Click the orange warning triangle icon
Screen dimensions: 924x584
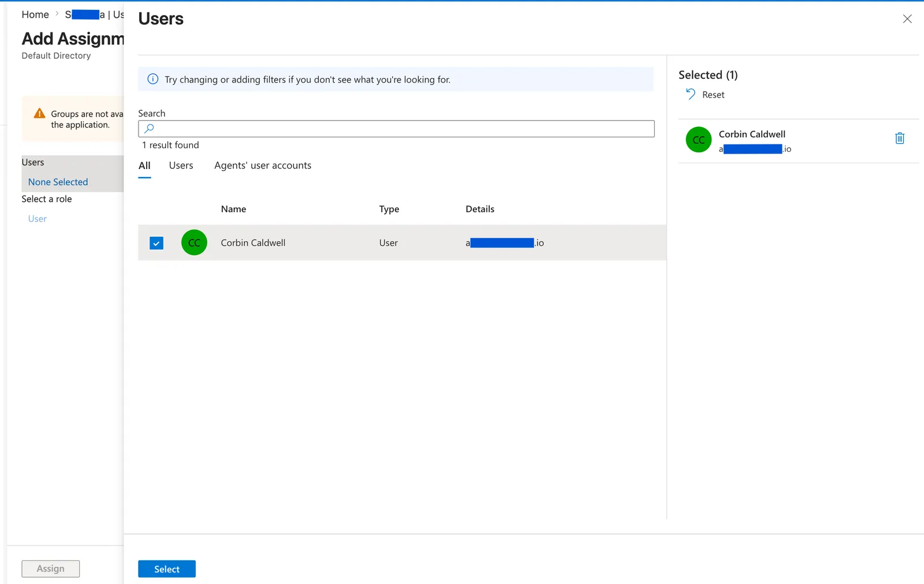click(x=39, y=113)
